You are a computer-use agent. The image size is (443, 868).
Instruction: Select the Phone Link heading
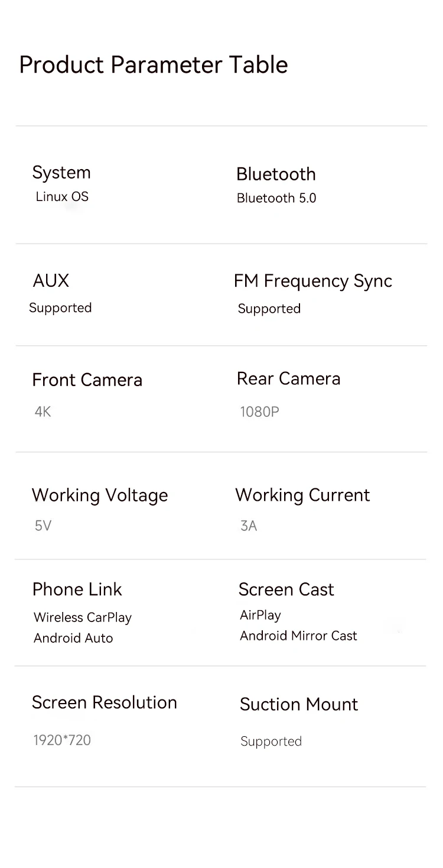(77, 590)
